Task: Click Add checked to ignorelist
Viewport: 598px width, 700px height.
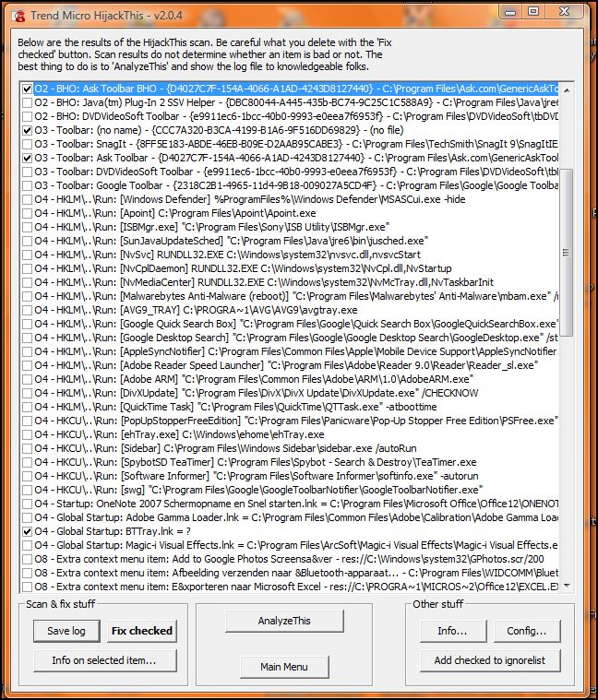Action: click(490, 660)
